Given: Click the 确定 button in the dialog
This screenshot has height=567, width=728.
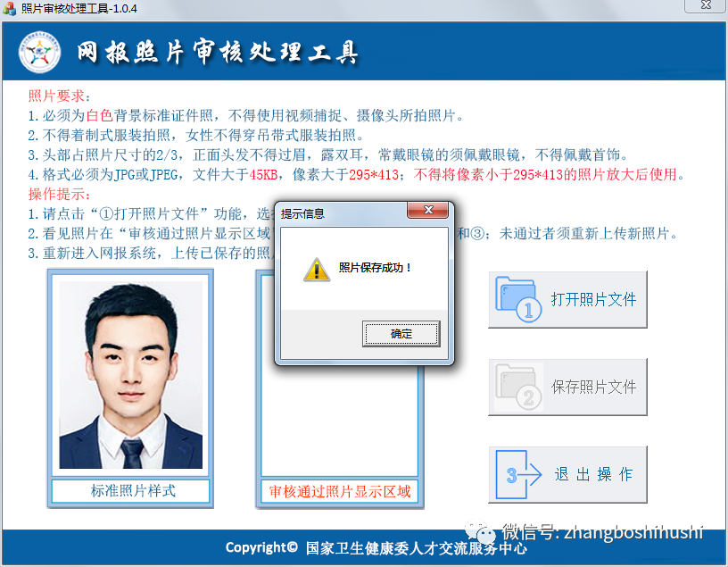Looking at the screenshot, I should pyautogui.click(x=401, y=334).
